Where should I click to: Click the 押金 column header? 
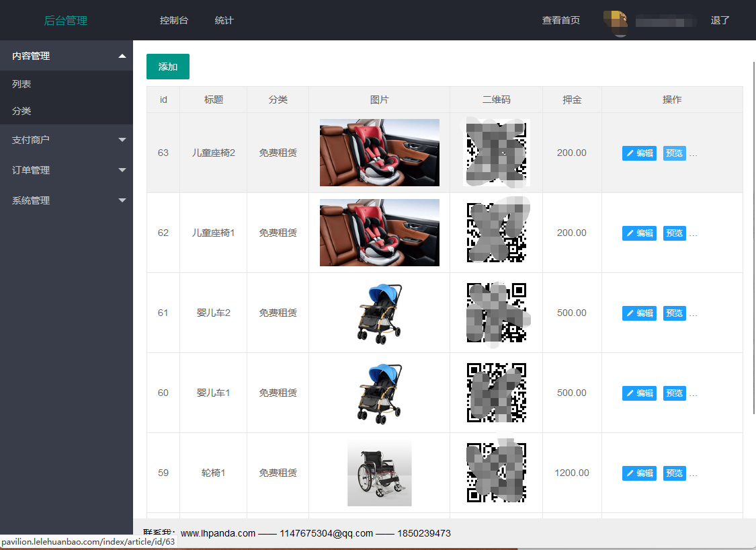pyautogui.click(x=572, y=100)
